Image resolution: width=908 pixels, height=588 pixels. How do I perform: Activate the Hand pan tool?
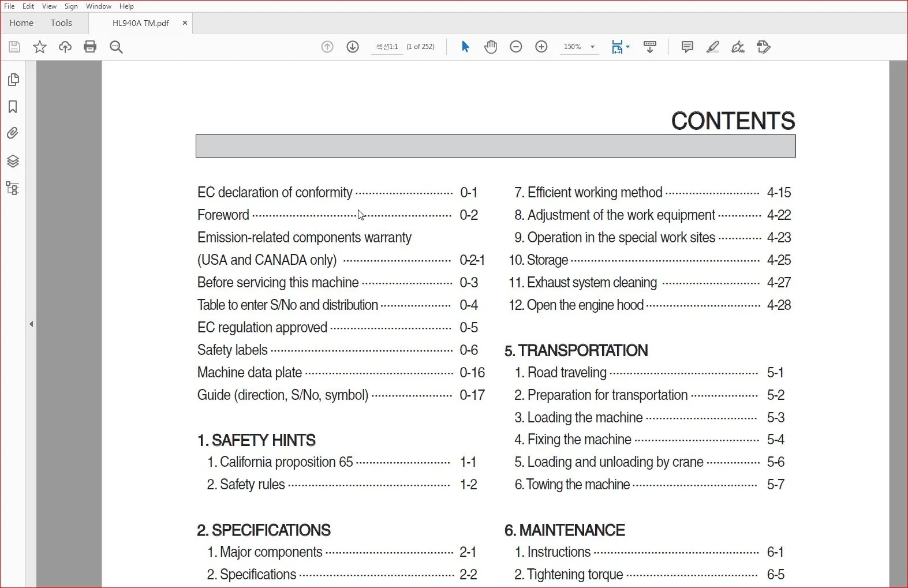coord(491,47)
